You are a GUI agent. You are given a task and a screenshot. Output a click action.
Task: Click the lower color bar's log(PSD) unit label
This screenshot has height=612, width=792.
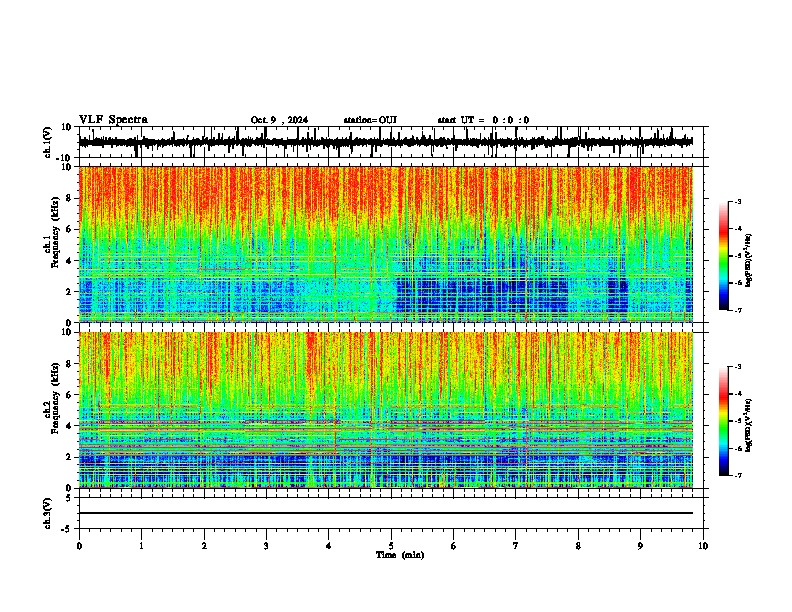[x=748, y=426]
